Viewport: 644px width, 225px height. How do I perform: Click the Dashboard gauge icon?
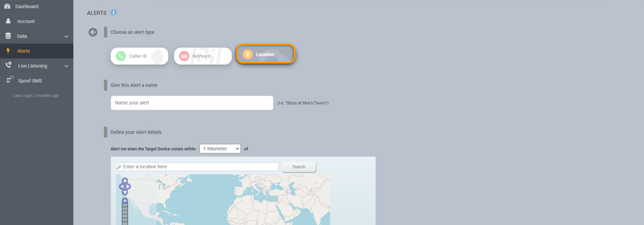click(7, 6)
